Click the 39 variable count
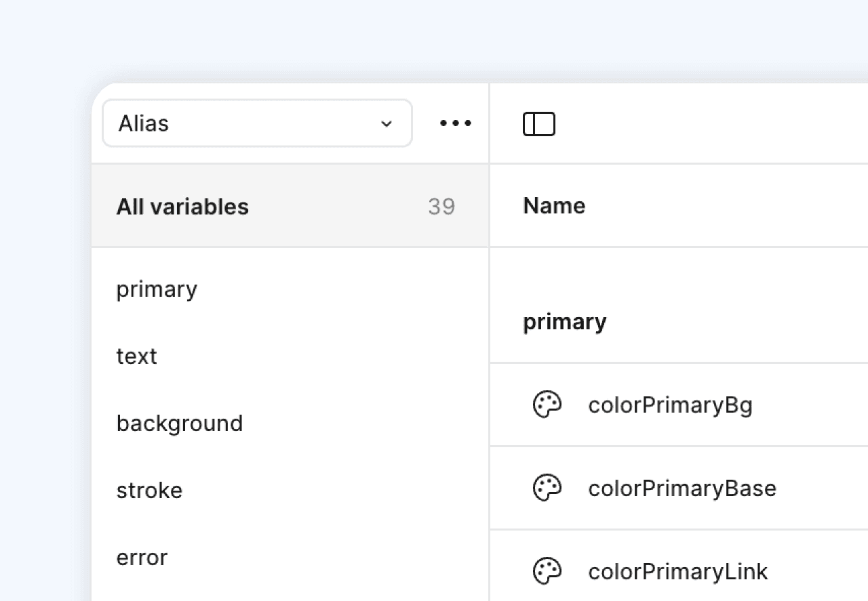Screen dimensions: 868x601 point(441,207)
